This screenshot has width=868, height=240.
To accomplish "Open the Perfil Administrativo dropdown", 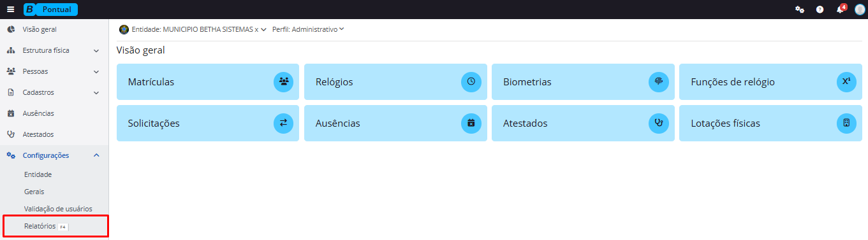I will pyautogui.click(x=308, y=29).
